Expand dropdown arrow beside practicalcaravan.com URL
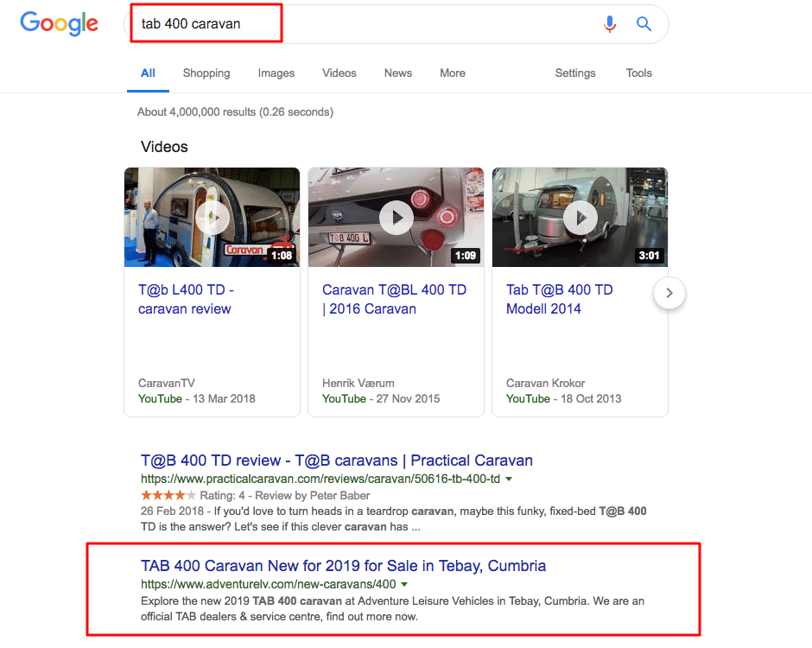Screen dimensions: 812x648 coord(509,480)
